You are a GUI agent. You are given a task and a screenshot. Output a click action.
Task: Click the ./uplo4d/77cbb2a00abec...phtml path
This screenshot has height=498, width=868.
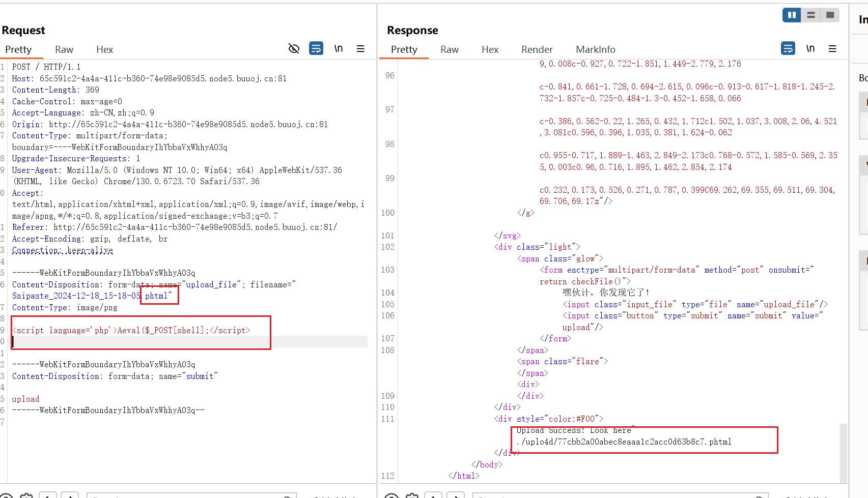624,442
